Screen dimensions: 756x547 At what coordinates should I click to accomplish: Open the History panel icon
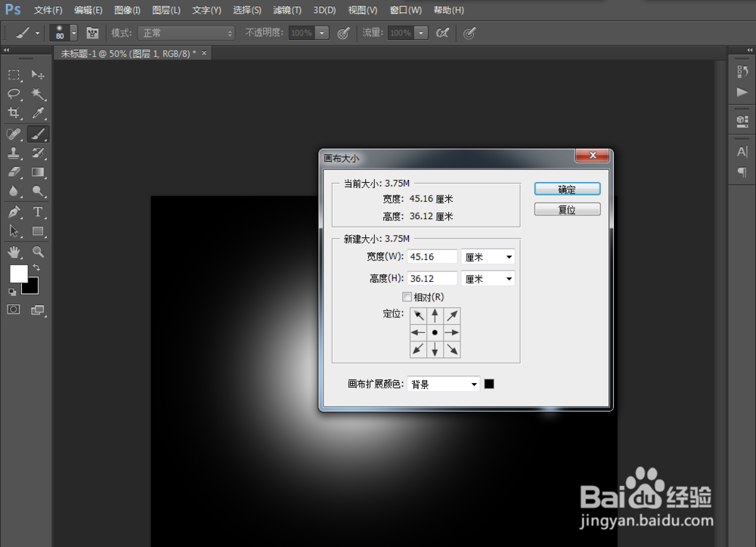point(742,71)
